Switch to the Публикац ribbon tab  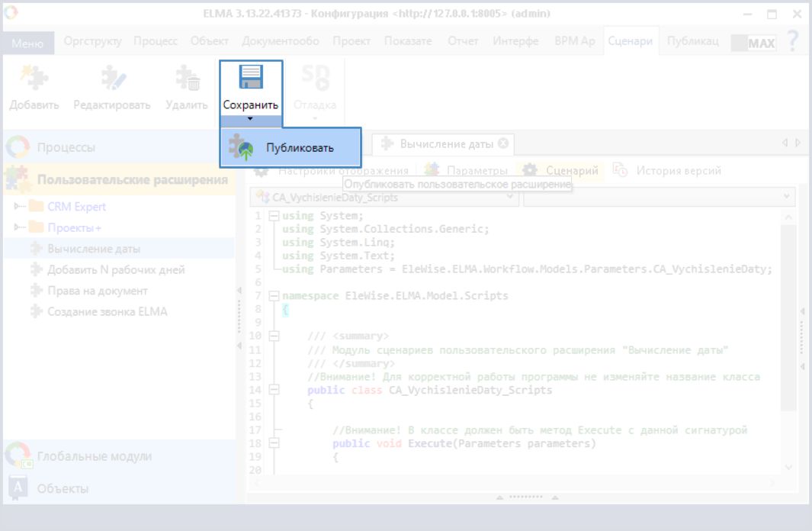[x=693, y=41]
